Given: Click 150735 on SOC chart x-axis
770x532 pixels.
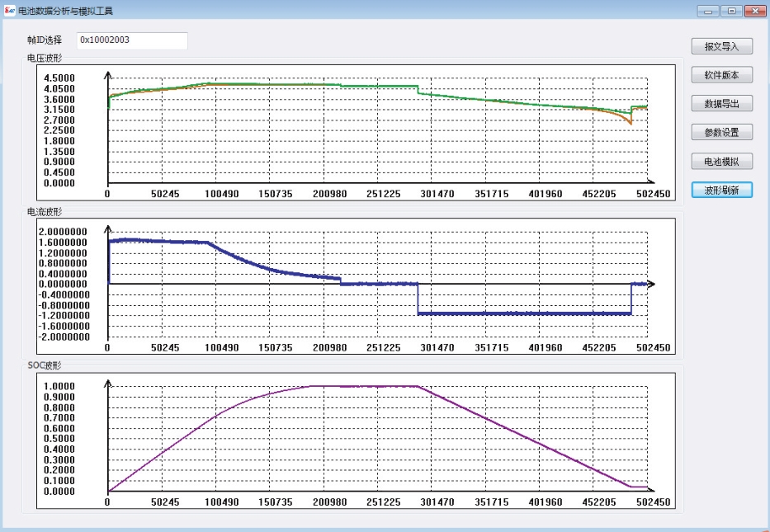Looking at the screenshot, I should tap(276, 502).
